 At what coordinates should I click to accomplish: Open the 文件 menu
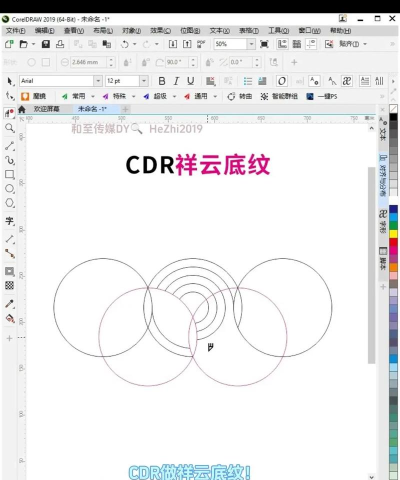point(15,31)
